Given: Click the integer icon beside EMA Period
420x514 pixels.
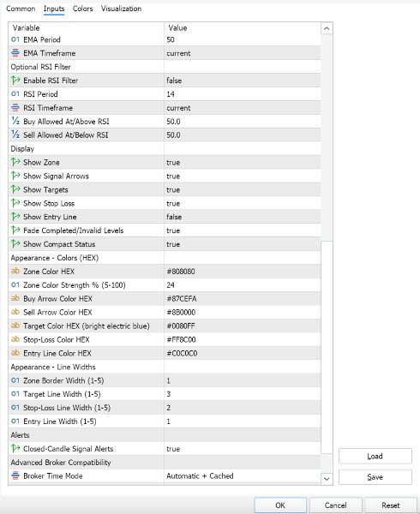Looking at the screenshot, I should tap(15, 39).
